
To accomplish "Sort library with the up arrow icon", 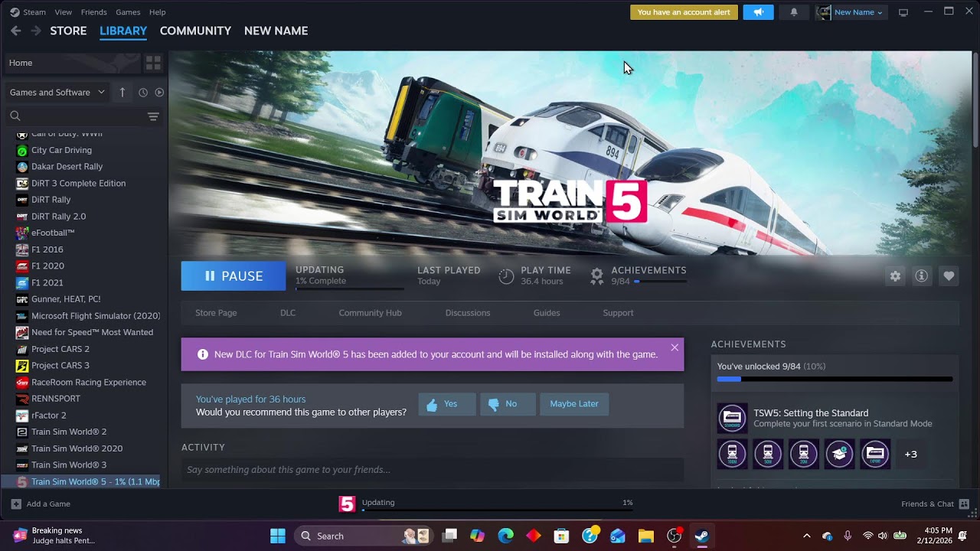I will click(122, 92).
